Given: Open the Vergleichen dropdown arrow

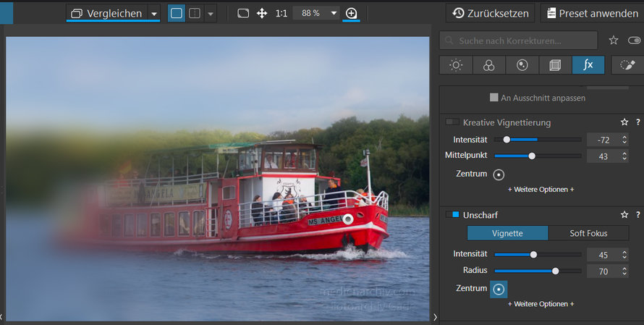Looking at the screenshot, I should [x=154, y=14].
